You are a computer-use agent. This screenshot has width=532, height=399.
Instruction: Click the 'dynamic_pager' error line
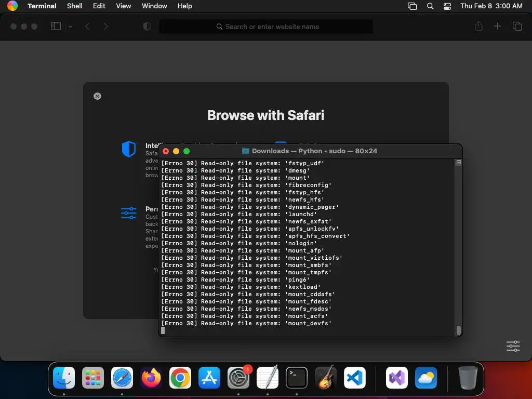tap(250, 207)
